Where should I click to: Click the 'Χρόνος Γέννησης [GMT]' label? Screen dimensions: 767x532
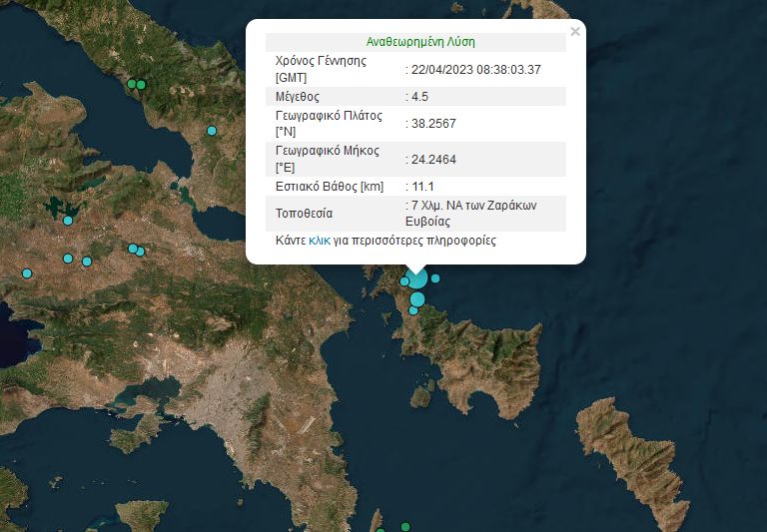(321, 69)
